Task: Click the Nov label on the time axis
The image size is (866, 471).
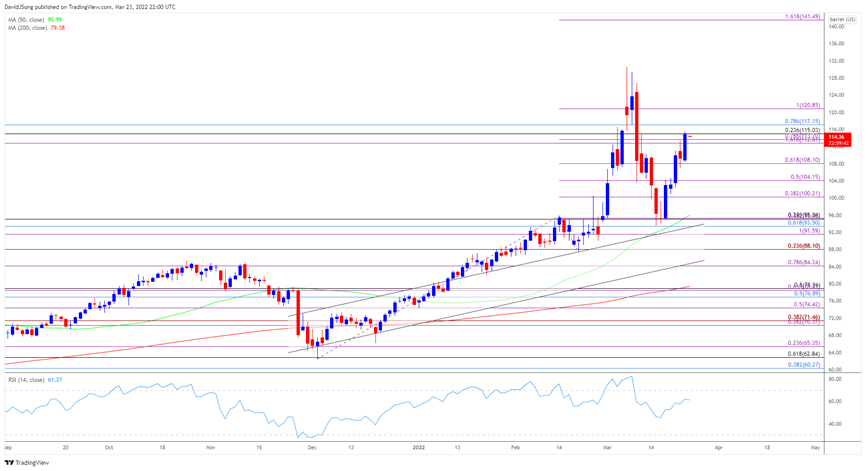Action: [210, 448]
